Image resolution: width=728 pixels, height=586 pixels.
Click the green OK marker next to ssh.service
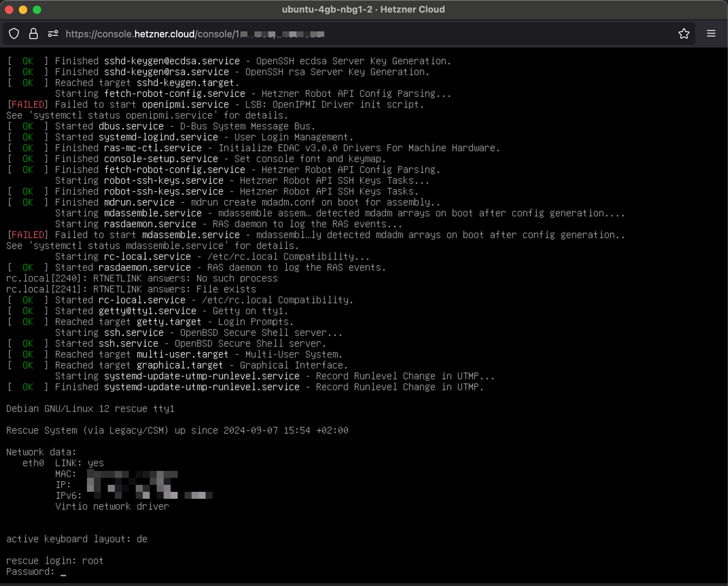[27, 343]
